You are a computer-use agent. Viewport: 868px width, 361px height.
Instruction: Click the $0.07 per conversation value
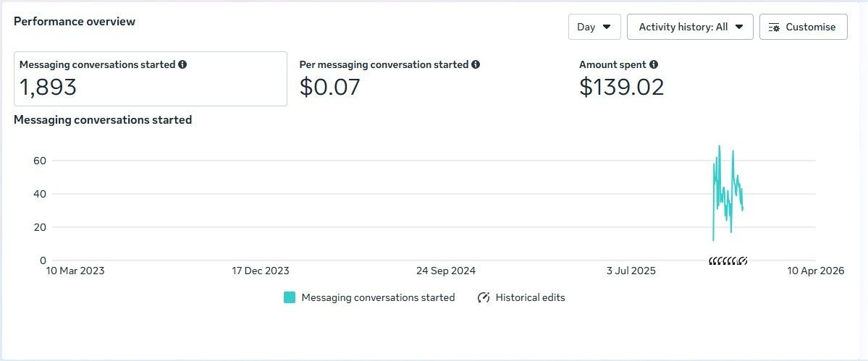point(330,87)
